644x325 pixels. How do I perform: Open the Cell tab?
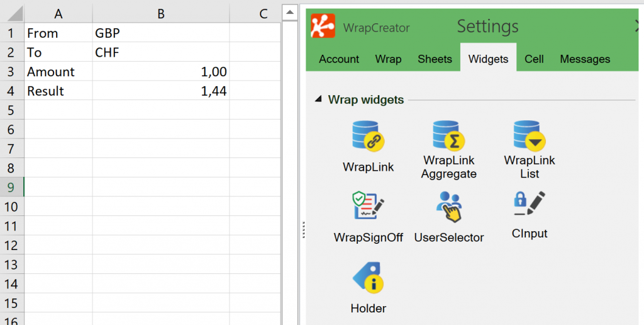point(534,59)
